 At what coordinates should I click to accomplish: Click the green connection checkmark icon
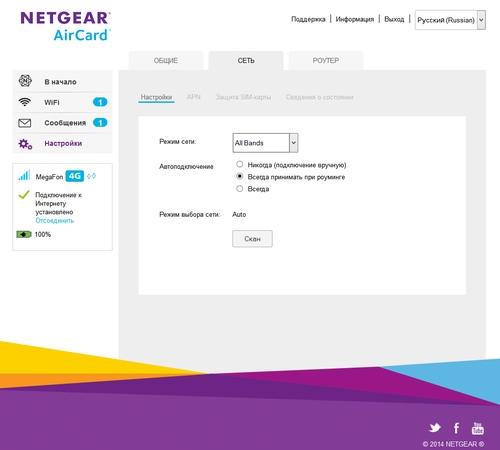click(x=24, y=195)
